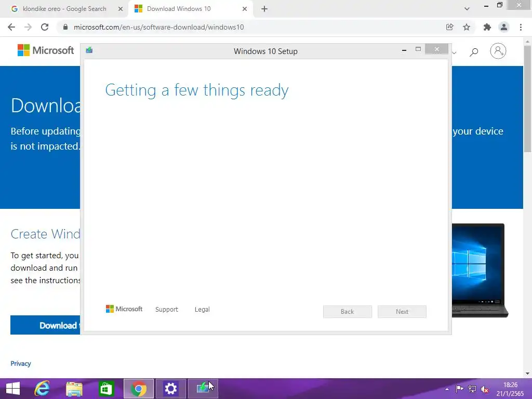Click the muted volume tray icon
Screen dimensions: 532x399
[x=485, y=389]
